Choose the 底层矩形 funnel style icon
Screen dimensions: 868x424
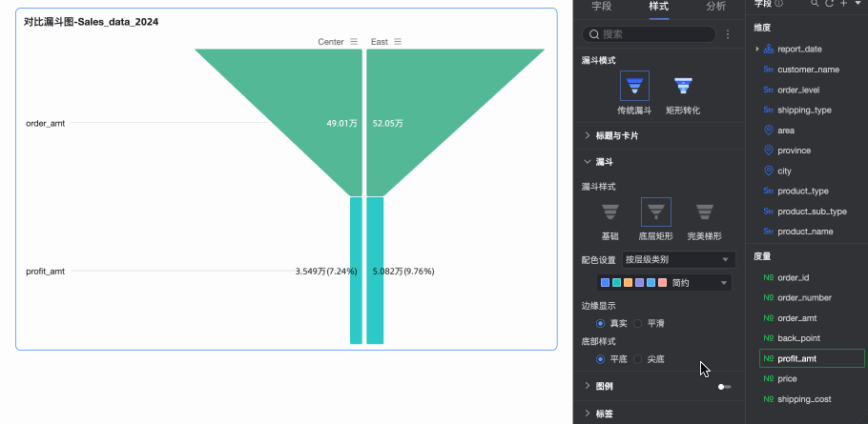[656, 212]
